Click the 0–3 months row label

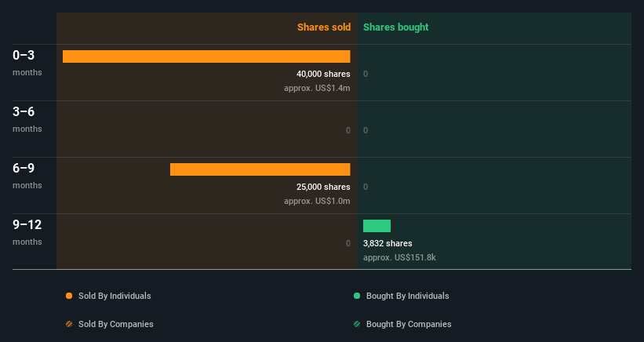tap(27, 63)
